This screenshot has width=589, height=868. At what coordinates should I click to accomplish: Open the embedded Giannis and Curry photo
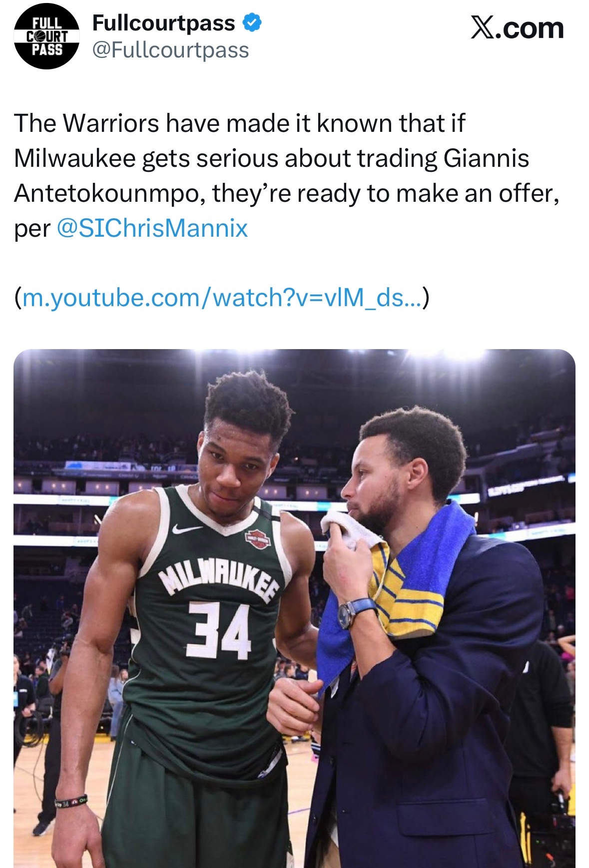[x=295, y=609]
